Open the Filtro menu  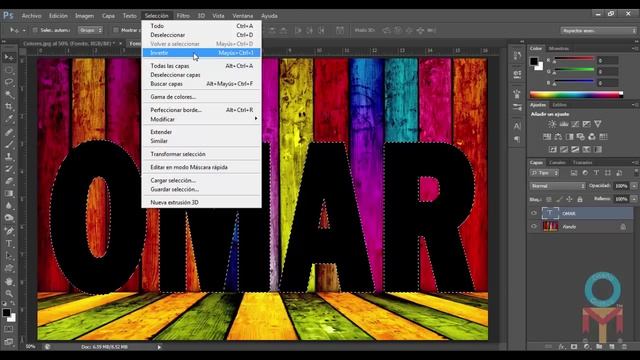tap(183, 16)
